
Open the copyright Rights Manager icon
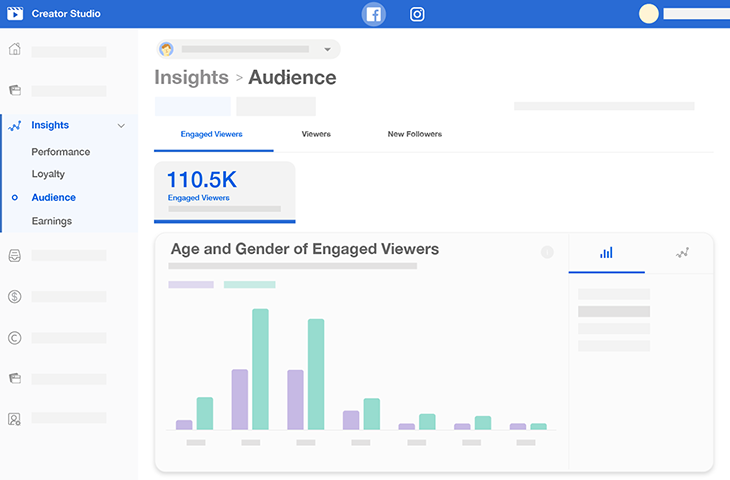tap(15, 337)
